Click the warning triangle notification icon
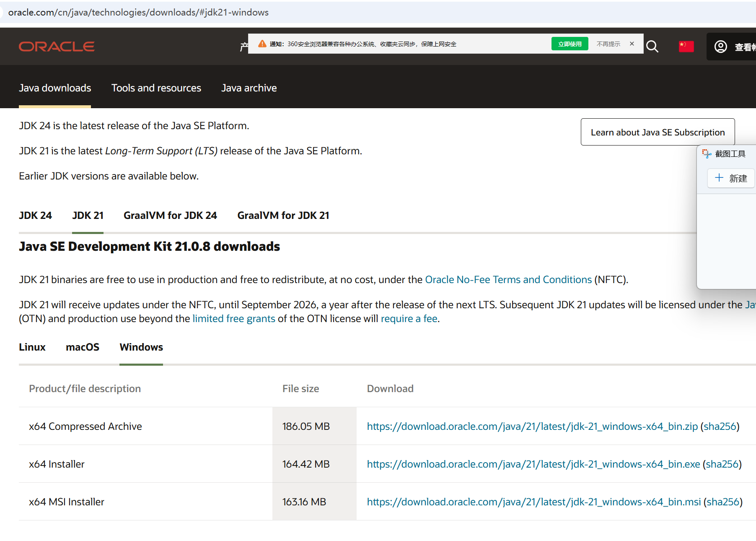756x541 pixels. coord(262,44)
